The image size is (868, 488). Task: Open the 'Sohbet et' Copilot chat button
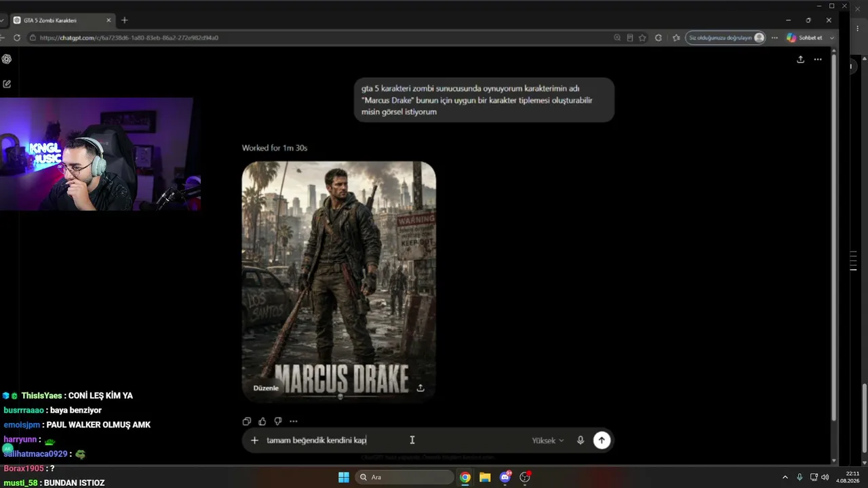coord(806,38)
